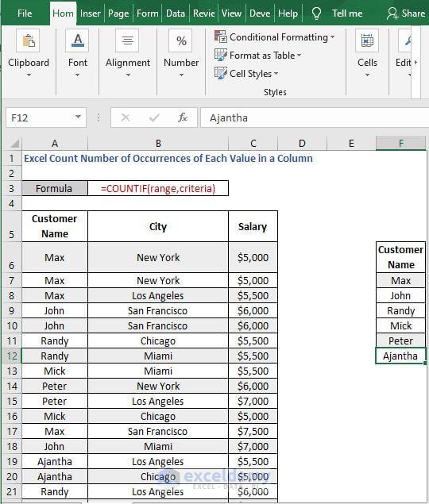Click the Tell me lightbulb icon
Viewport: 429px width, 504px height.
click(316, 13)
